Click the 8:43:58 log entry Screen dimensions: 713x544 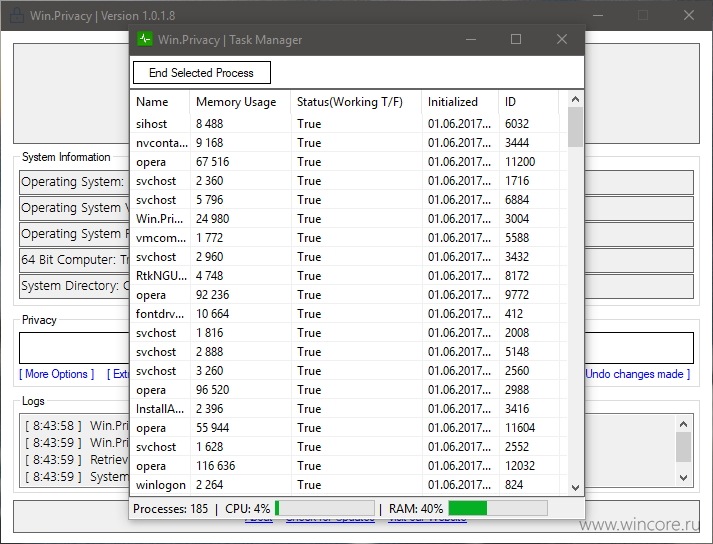pyautogui.click(x=76, y=426)
